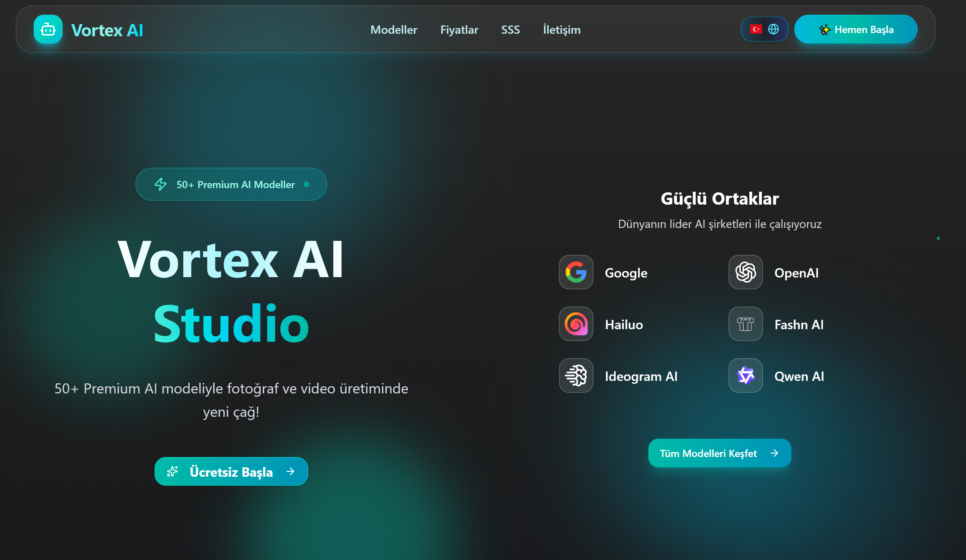The width and height of the screenshot is (966, 560).
Task: Click the Vortex AI brand name text
Action: click(x=107, y=30)
